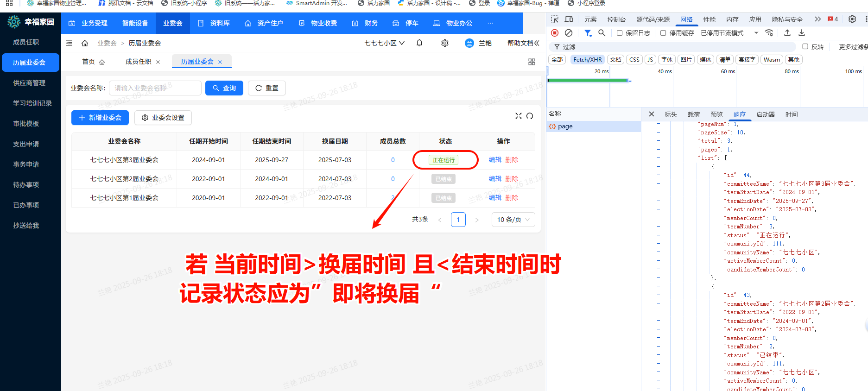Stop recording network log with red record icon
Image resolution: width=868 pixels, height=391 pixels.
555,33
